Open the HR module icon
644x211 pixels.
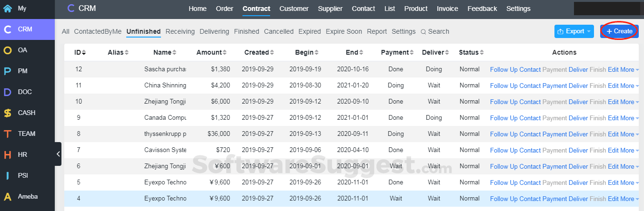(x=8, y=154)
